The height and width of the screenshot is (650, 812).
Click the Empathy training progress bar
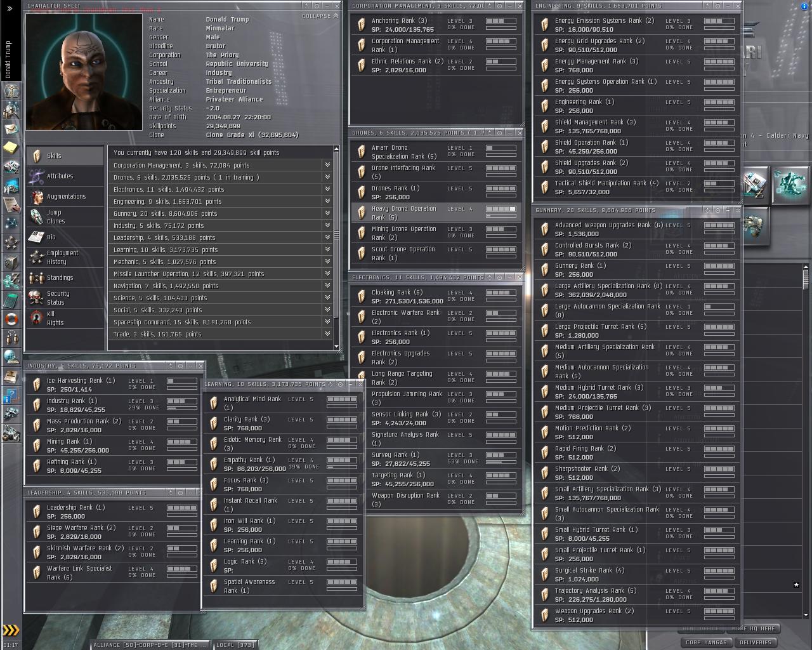coord(341,468)
